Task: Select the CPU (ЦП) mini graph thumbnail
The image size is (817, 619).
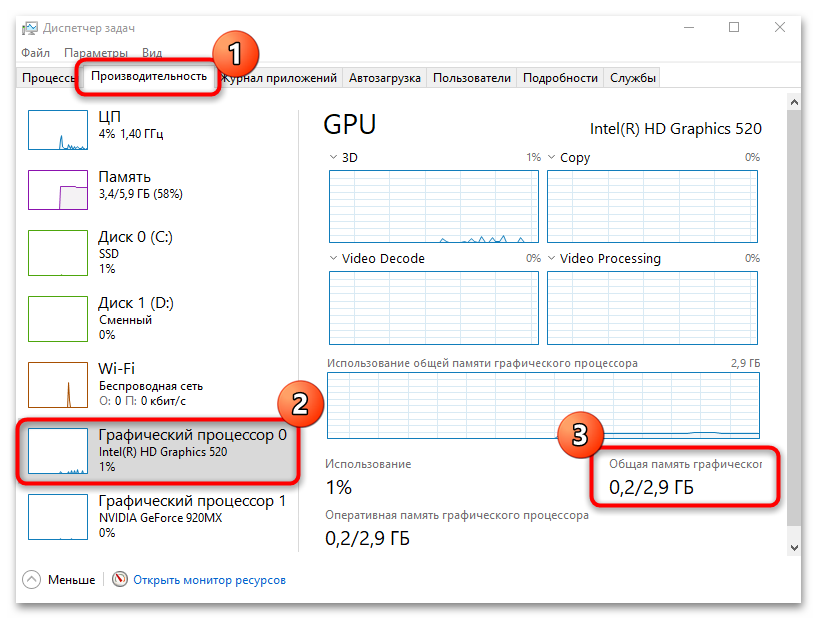Action: pos(58,131)
